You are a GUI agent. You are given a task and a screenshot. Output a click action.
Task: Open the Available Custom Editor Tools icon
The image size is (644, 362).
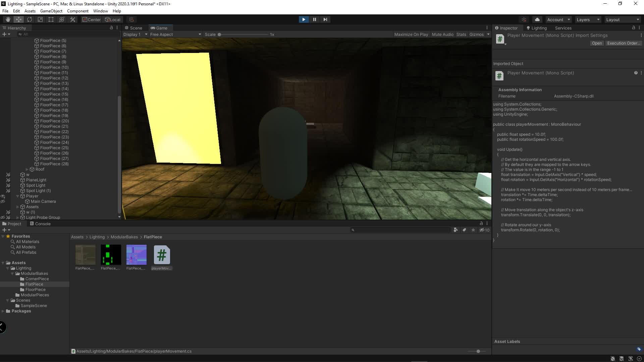click(x=72, y=19)
